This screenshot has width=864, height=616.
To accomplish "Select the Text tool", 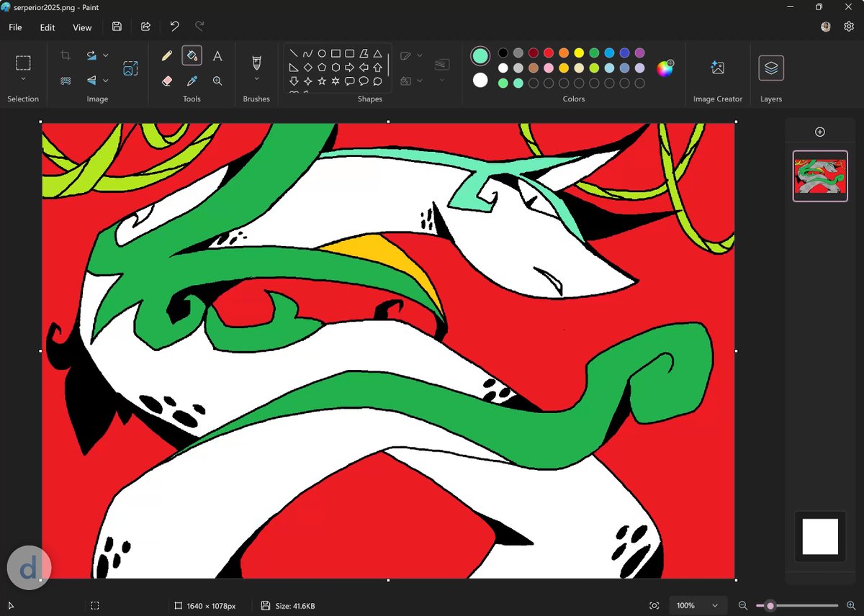I will click(217, 55).
